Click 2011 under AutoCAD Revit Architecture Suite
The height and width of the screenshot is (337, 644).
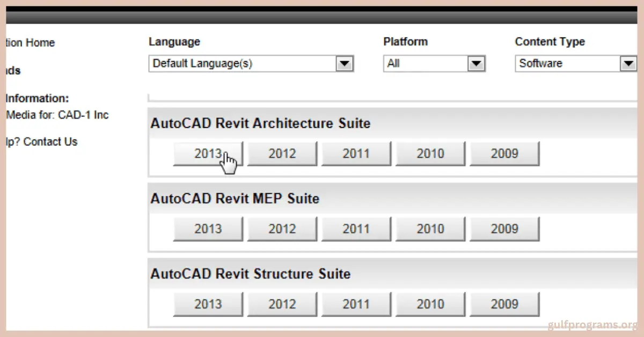click(x=356, y=153)
